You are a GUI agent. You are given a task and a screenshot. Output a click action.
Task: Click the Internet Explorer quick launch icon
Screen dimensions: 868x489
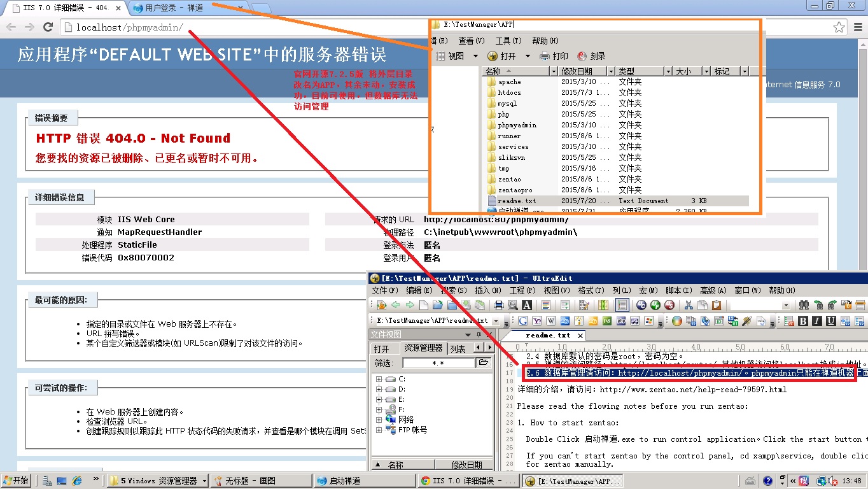(77, 481)
